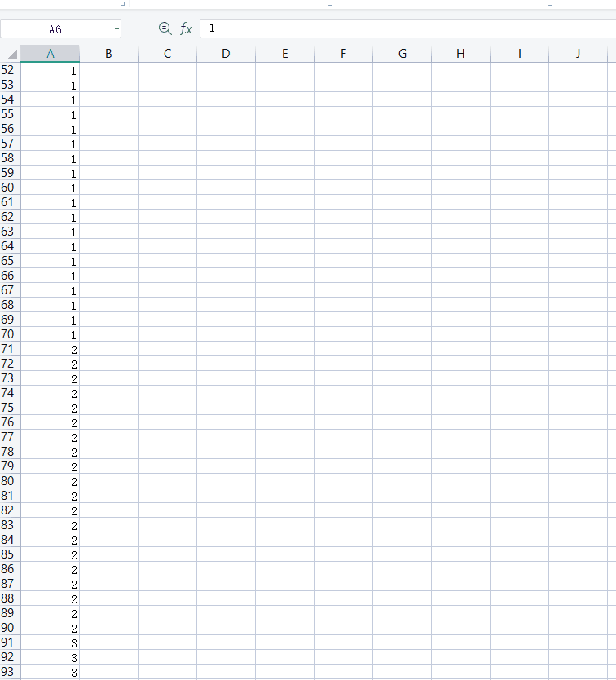Click cell A60 in column A
This screenshot has width=616, height=680.
click(x=51, y=188)
